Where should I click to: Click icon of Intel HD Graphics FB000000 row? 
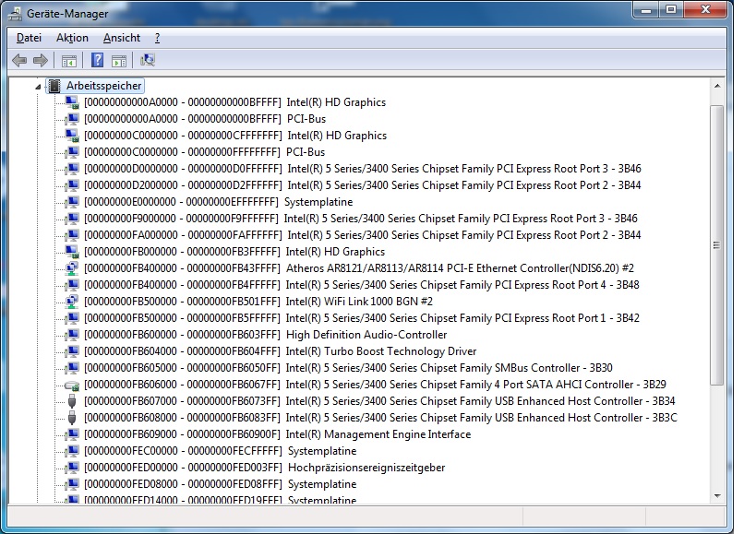72,252
